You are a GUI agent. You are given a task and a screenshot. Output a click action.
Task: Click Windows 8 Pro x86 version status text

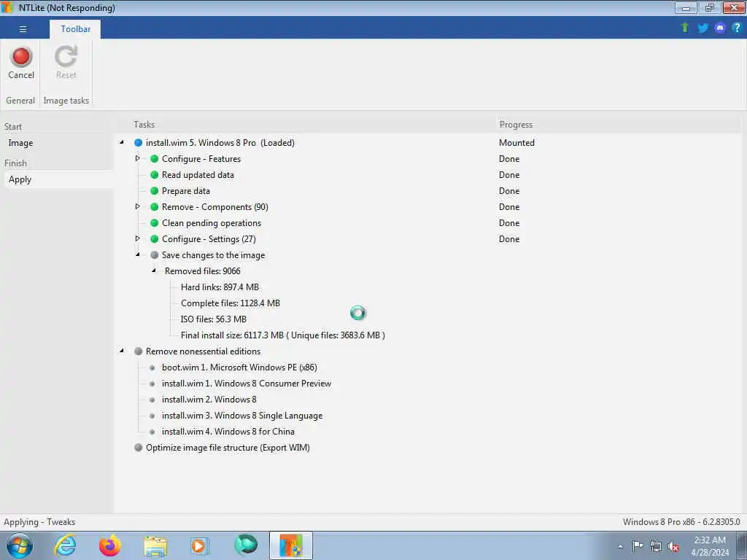[x=681, y=522]
